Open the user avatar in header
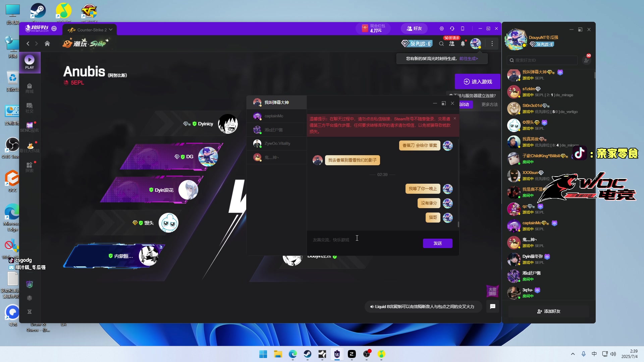Viewport: 644px width, 362px height. tap(476, 43)
